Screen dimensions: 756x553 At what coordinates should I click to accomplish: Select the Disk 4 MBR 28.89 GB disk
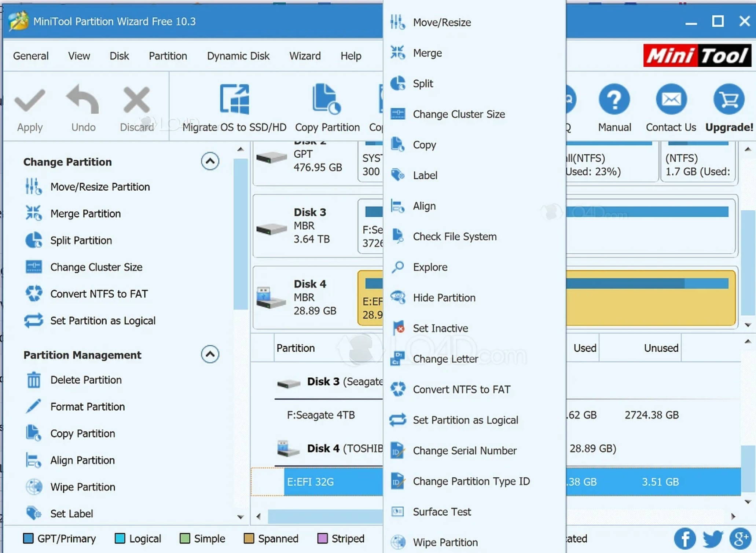(305, 297)
